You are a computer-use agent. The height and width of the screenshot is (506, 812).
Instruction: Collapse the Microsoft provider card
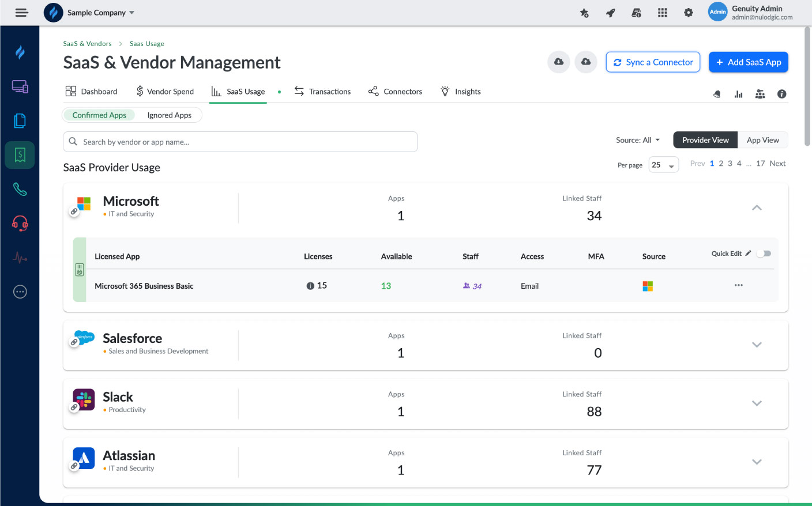757,207
